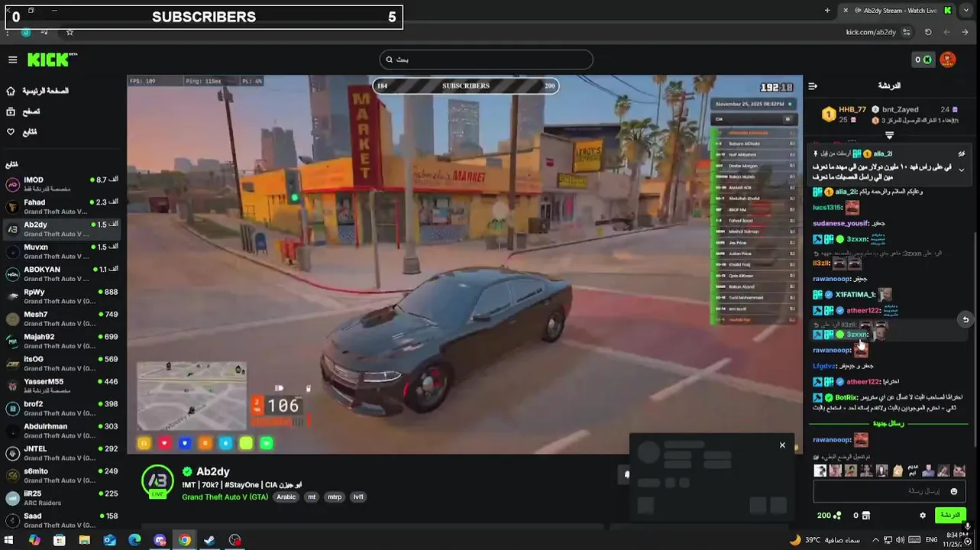Screen dimensions: 980x550
Task: Click Ab2dy streamer avatar with LIVE badge
Action: pos(157,481)
